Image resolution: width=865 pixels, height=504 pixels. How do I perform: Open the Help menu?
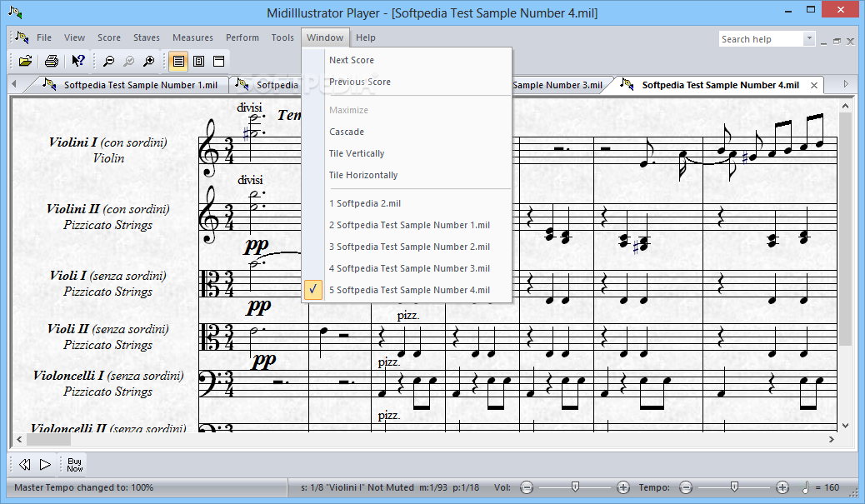click(366, 37)
